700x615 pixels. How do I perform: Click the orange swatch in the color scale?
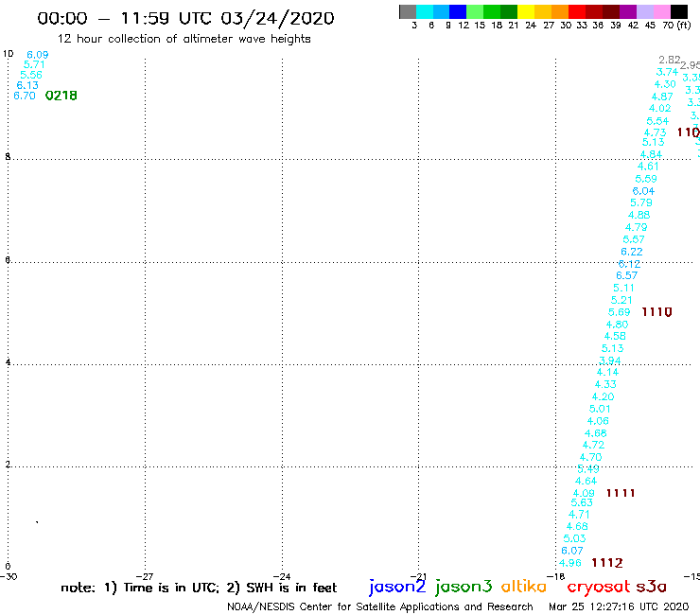click(560, 11)
